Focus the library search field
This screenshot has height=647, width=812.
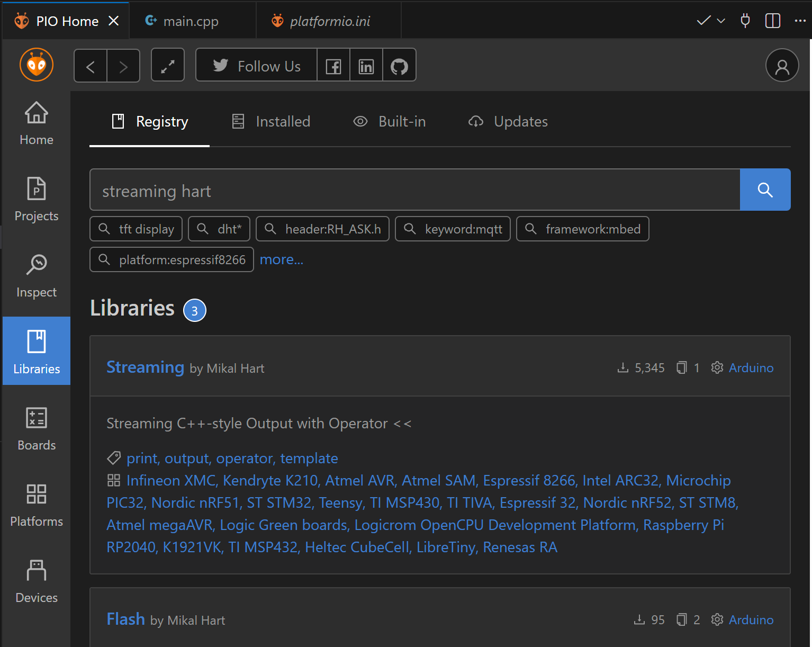tap(415, 190)
